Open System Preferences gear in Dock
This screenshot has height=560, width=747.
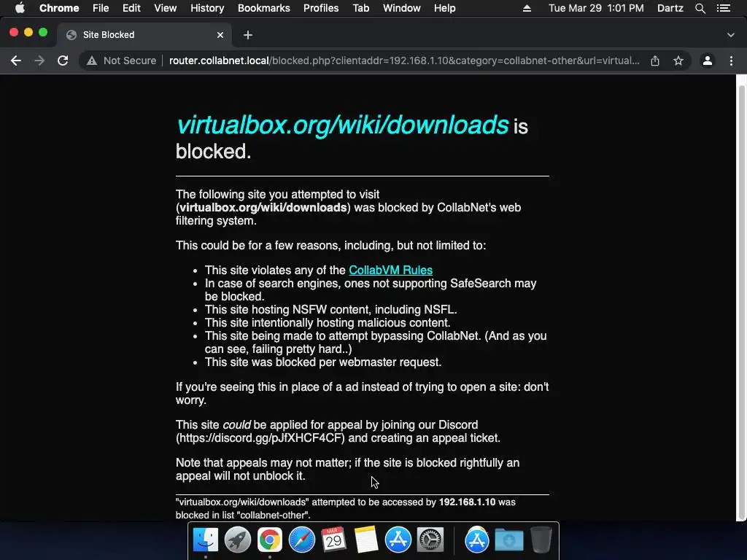pyautogui.click(x=430, y=540)
